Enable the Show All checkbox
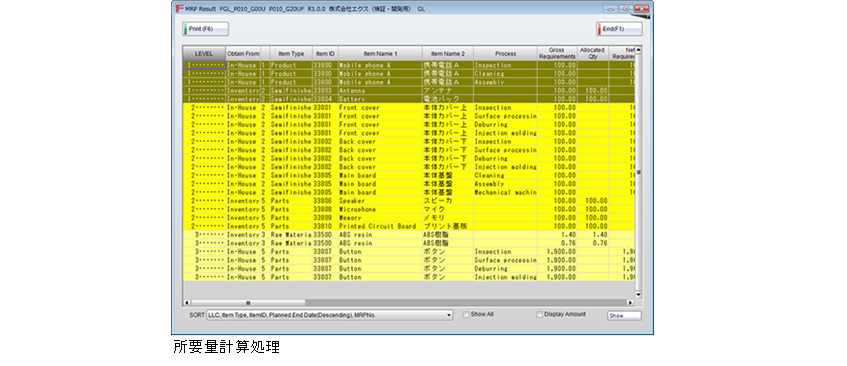 (x=466, y=315)
